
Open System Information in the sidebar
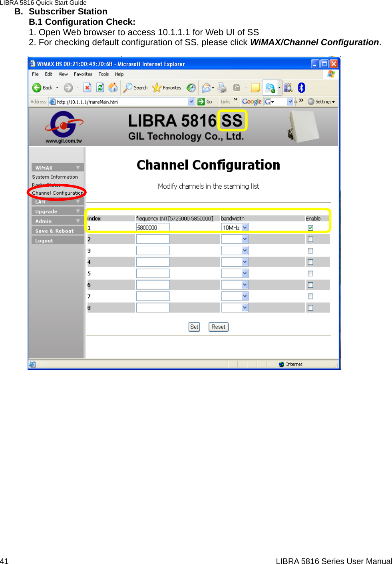click(x=55, y=177)
